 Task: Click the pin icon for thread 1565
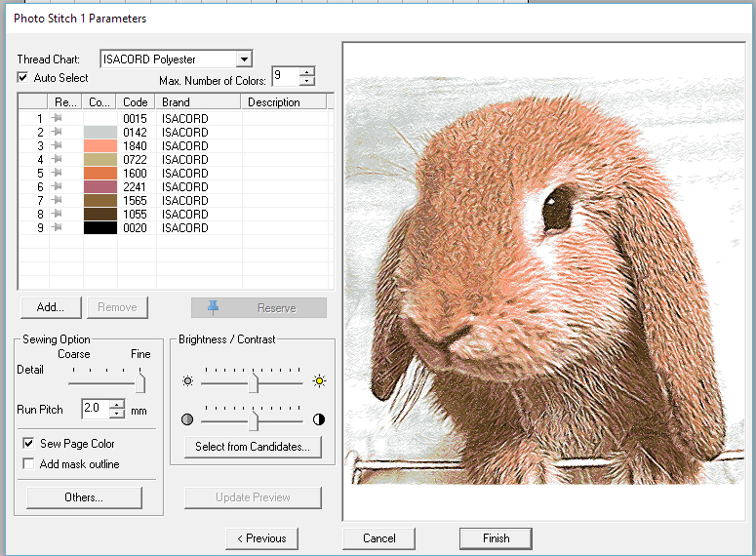(57, 201)
